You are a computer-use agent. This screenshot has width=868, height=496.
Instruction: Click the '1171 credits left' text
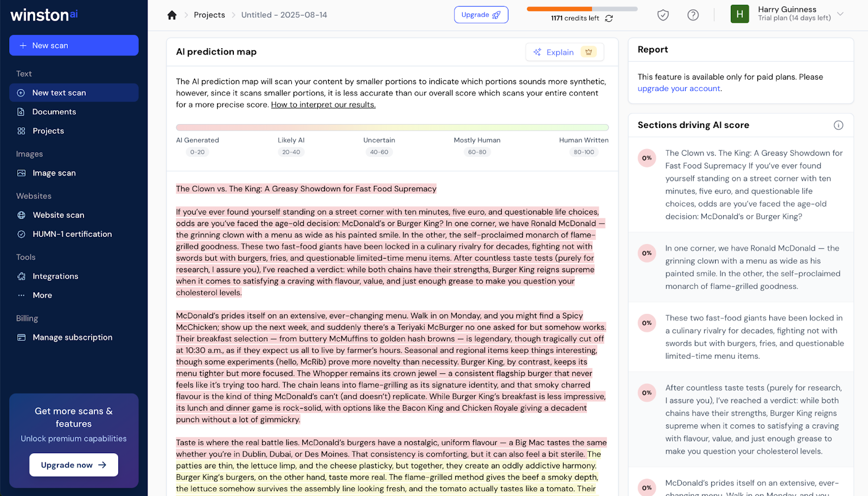(575, 18)
